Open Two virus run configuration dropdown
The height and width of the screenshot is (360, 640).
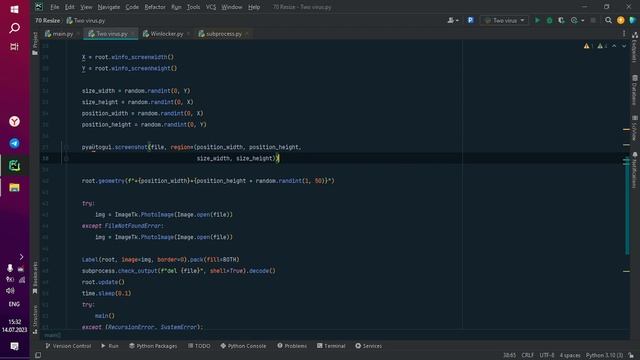click(x=504, y=20)
